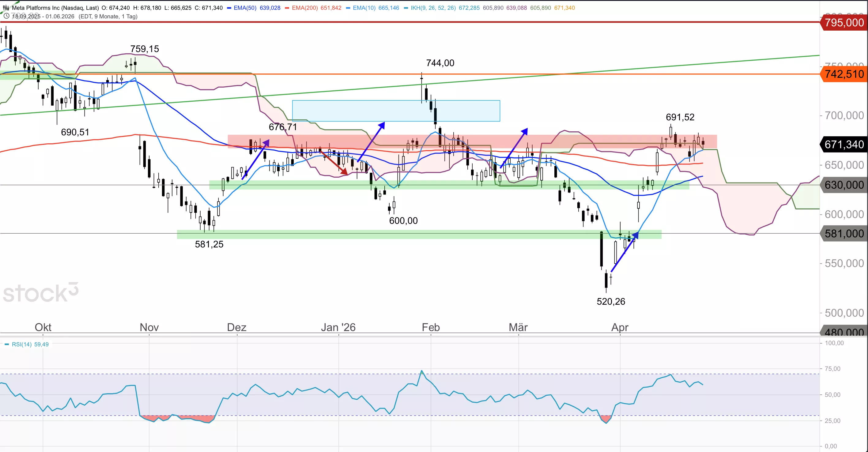Click the RSI(14) legend marker in lower panel
The image size is (868, 452).
tap(7, 344)
